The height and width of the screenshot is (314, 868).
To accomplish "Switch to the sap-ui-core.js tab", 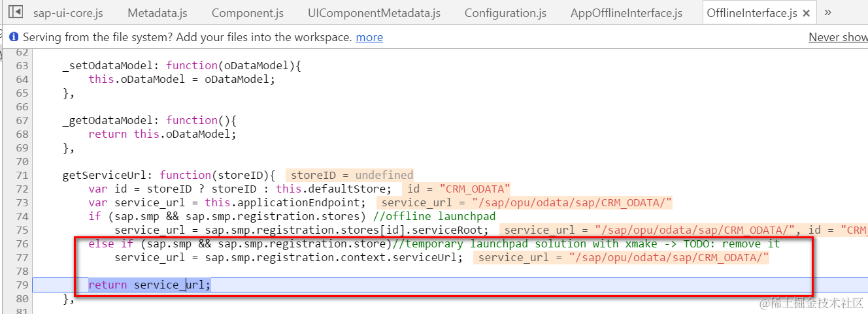I will click(x=68, y=13).
